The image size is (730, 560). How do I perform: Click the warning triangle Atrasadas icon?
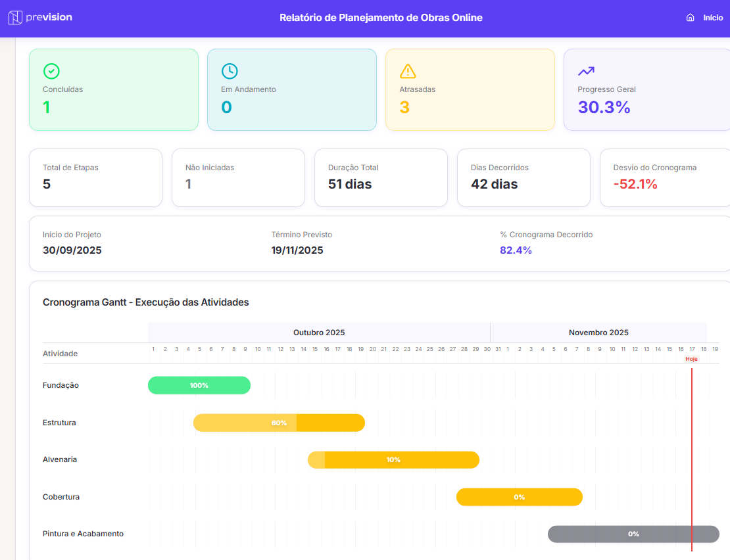(408, 71)
